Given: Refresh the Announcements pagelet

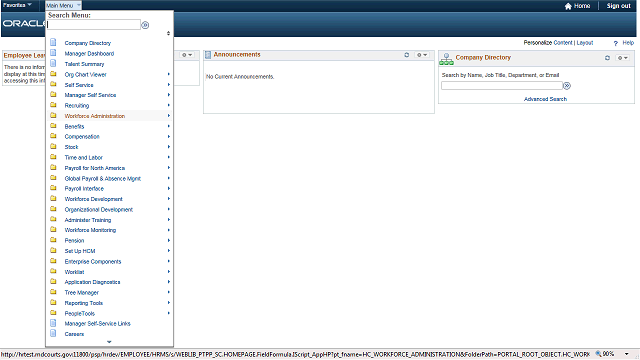Looking at the screenshot, I should coord(407,55).
